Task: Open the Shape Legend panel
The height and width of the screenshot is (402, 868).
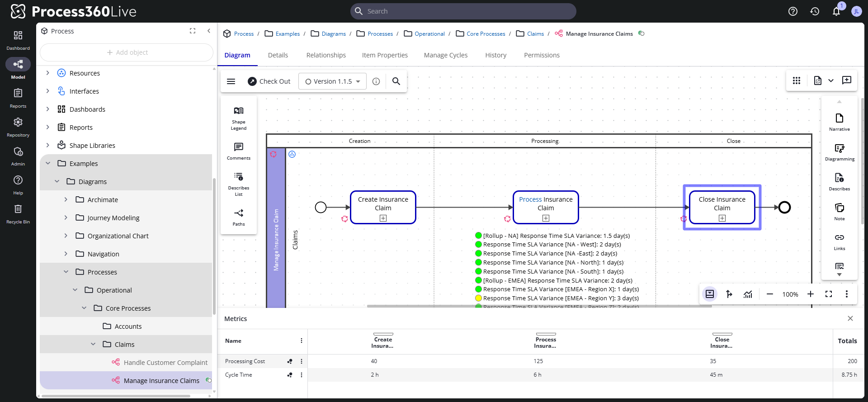Action: (x=239, y=118)
